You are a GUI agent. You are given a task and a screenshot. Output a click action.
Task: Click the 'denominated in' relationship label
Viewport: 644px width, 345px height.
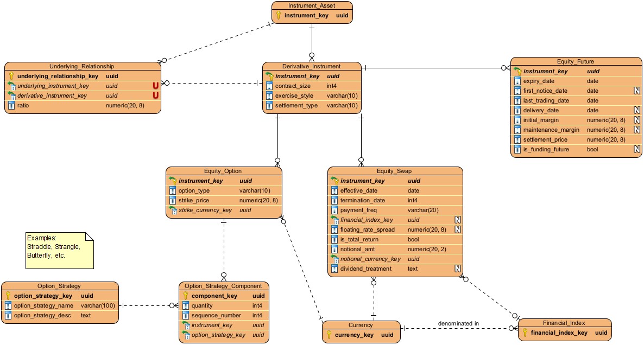(458, 324)
